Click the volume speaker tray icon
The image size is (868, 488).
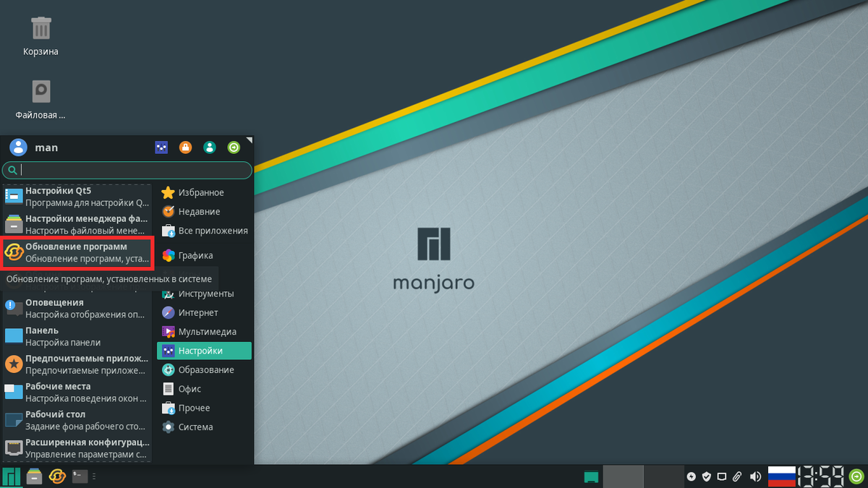coord(756,476)
